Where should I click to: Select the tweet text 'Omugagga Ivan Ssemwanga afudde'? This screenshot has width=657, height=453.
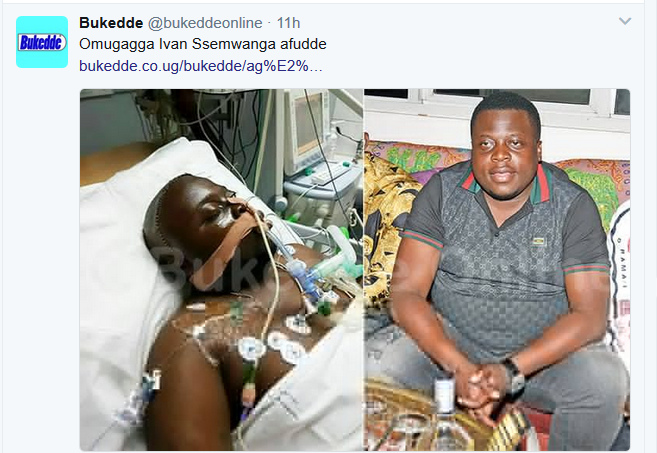coord(203,44)
